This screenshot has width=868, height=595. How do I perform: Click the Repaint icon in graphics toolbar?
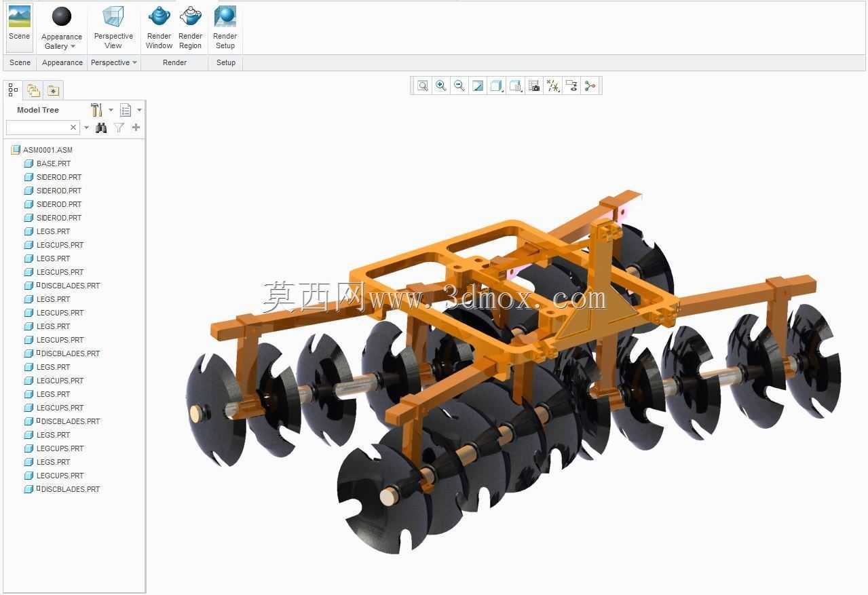[478, 85]
